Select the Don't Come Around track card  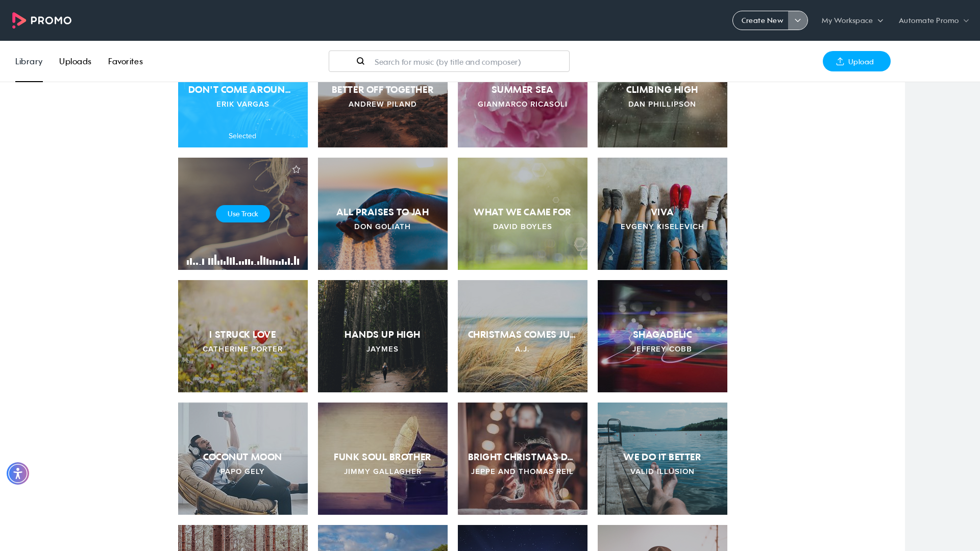243,115
